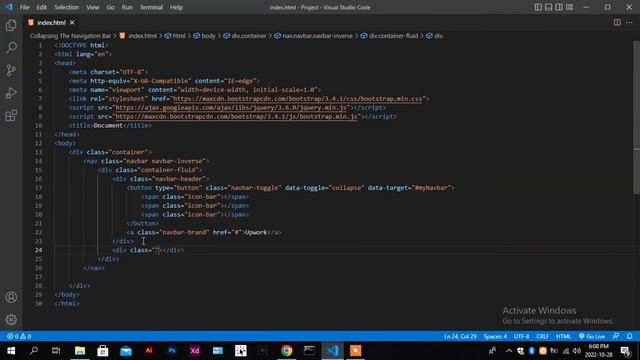Click line number 17 in the gutter

pyautogui.click(x=38, y=188)
